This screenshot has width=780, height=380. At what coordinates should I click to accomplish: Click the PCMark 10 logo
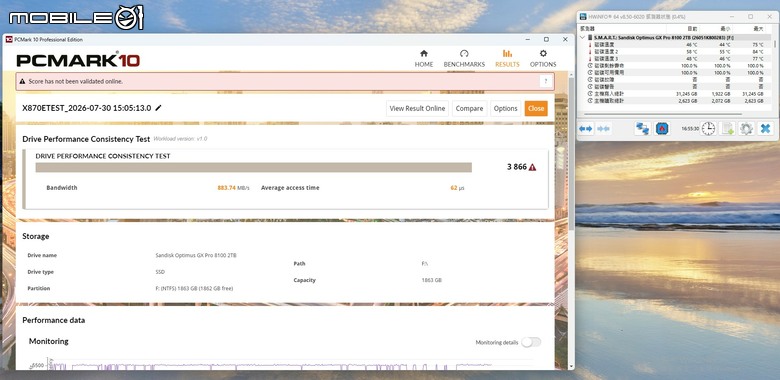pyautogui.click(x=78, y=60)
